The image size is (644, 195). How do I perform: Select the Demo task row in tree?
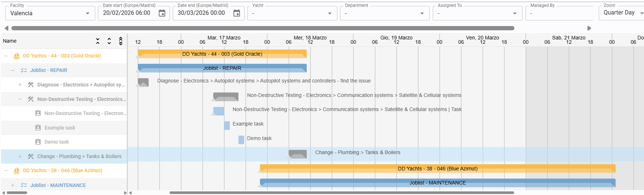[x=57, y=142]
